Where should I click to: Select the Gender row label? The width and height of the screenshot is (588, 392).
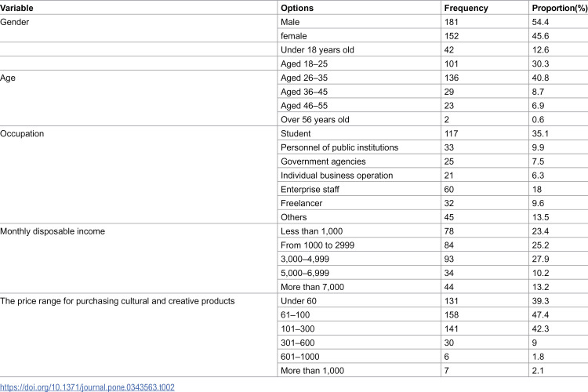[14, 22]
